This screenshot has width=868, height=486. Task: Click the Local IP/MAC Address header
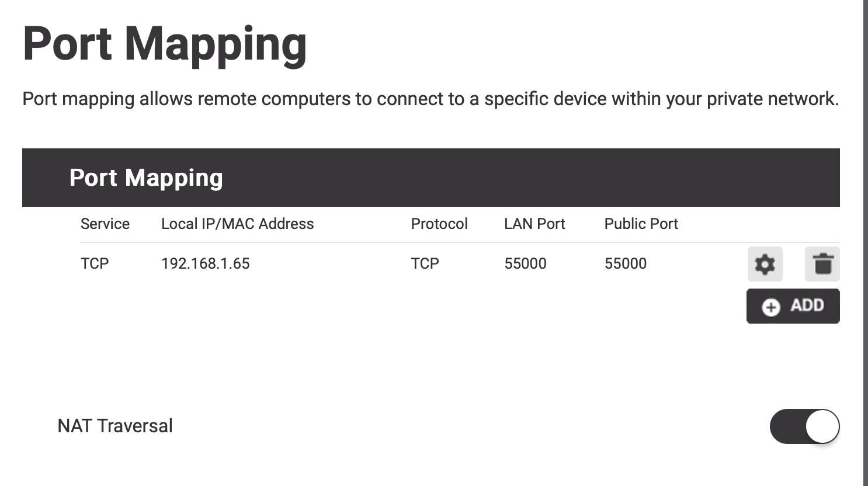237,224
